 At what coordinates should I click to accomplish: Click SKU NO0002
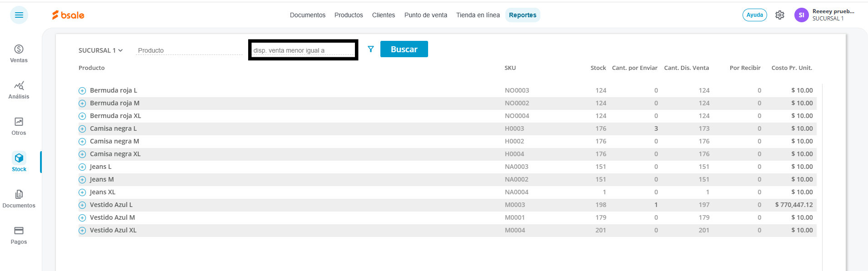[517, 103]
